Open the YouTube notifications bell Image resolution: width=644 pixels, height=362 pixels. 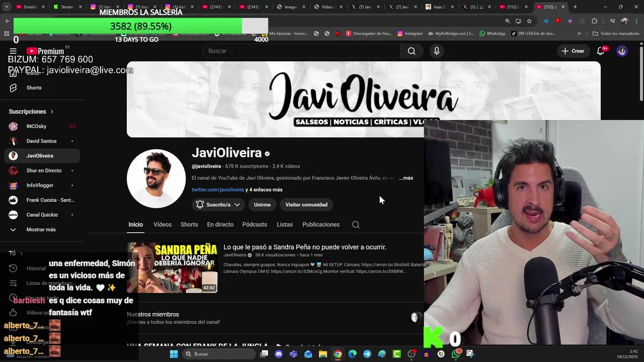tap(601, 51)
